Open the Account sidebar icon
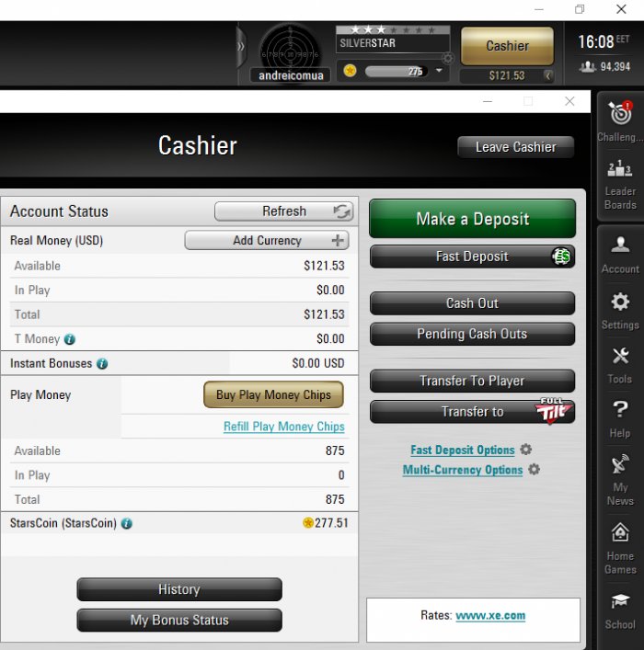Image resolution: width=644 pixels, height=650 pixels. pos(620,245)
